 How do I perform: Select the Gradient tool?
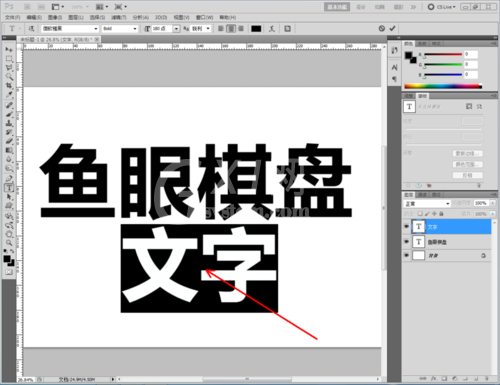[9, 150]
